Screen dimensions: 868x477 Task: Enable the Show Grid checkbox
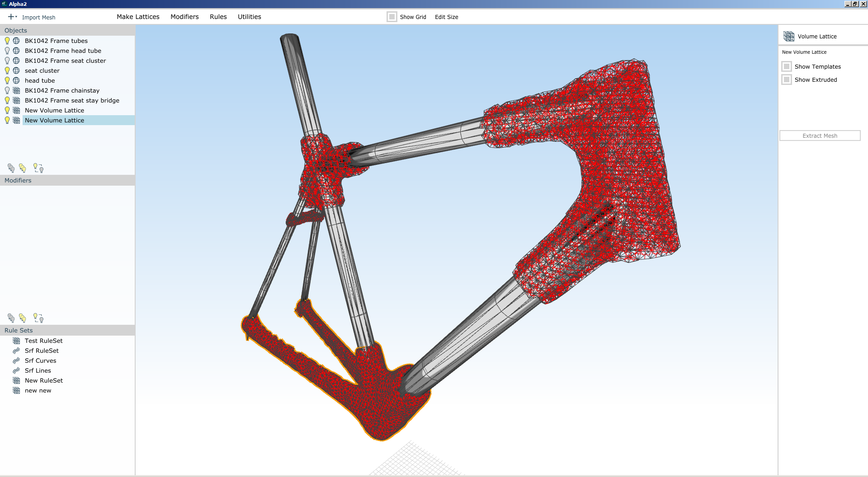coord(392,17)
